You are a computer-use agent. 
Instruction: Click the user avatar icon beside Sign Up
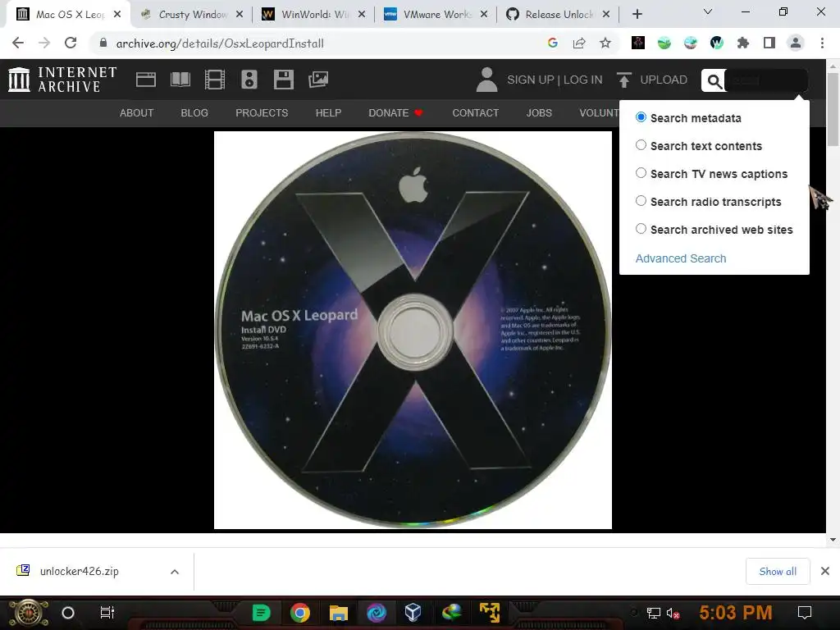click(x=487, y=80)
